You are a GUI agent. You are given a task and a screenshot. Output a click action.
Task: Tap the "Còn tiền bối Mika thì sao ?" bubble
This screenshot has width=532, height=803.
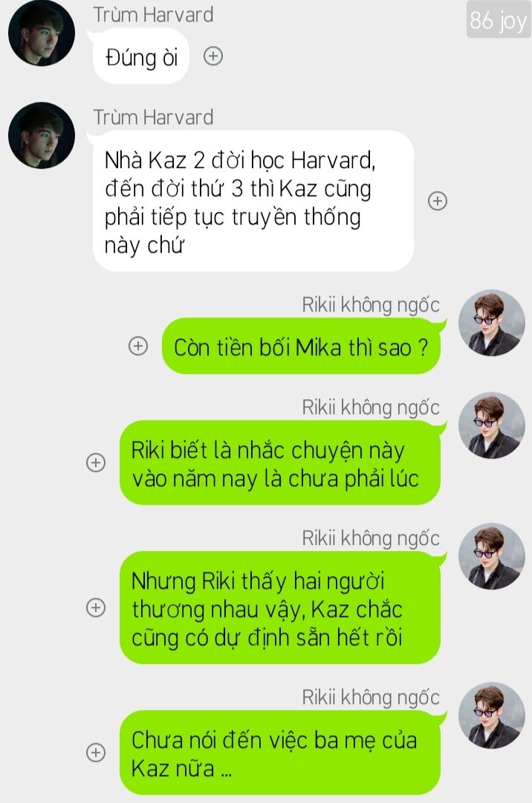pyautogui.click(x=302, y=346)
